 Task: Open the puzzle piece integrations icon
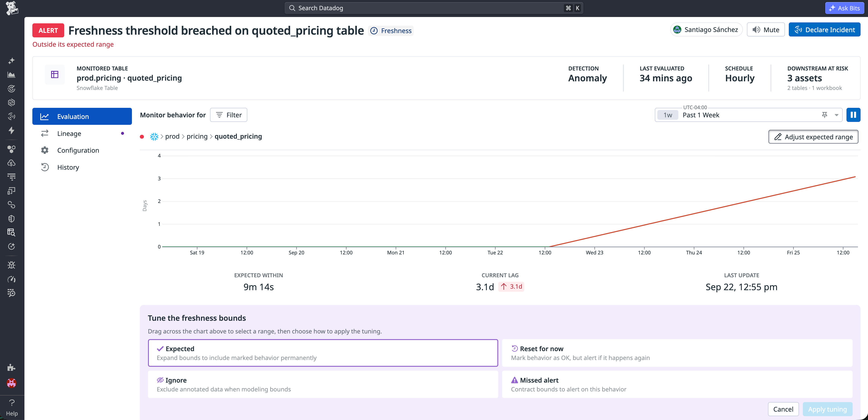click(x=12, y=367)
